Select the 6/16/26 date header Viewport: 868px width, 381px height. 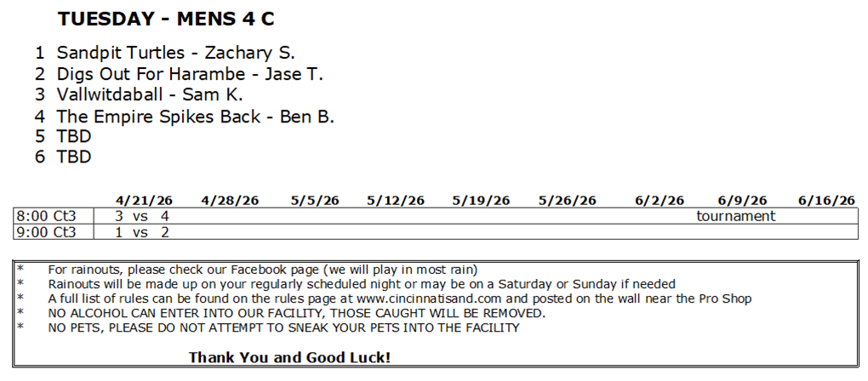[826, 201]
